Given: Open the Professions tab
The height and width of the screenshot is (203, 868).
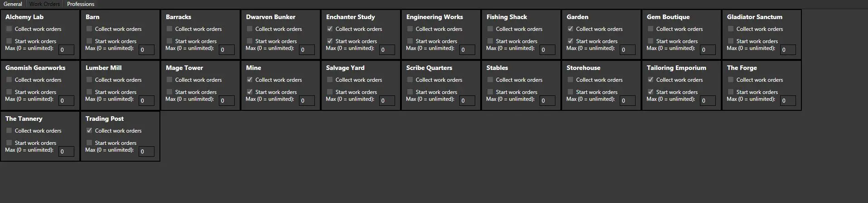Looking at the screenshot, I should pyautogui.click(x=81, y=4).
